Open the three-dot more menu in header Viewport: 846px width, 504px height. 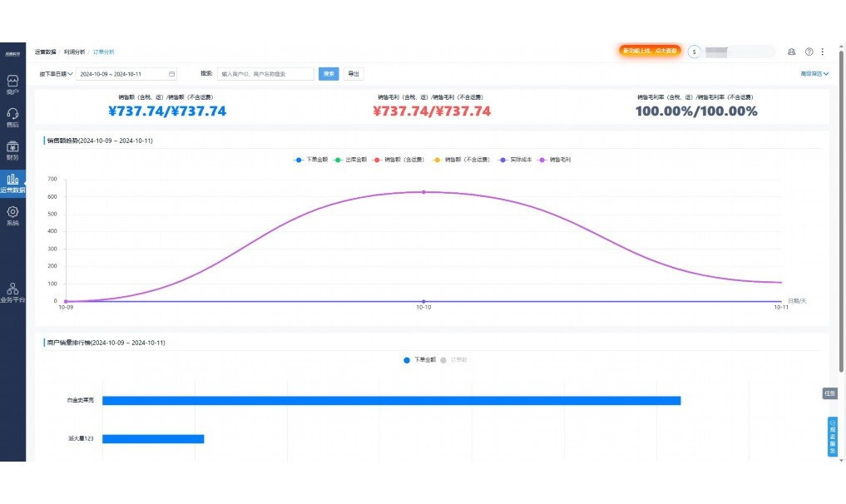tap(823, 52)
